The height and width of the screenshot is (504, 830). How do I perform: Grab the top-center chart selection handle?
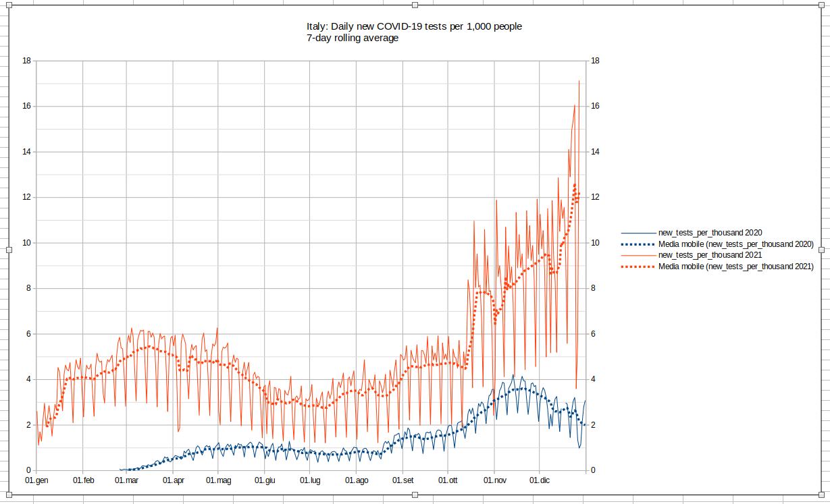pyautogui.click(x=415, y=5)
